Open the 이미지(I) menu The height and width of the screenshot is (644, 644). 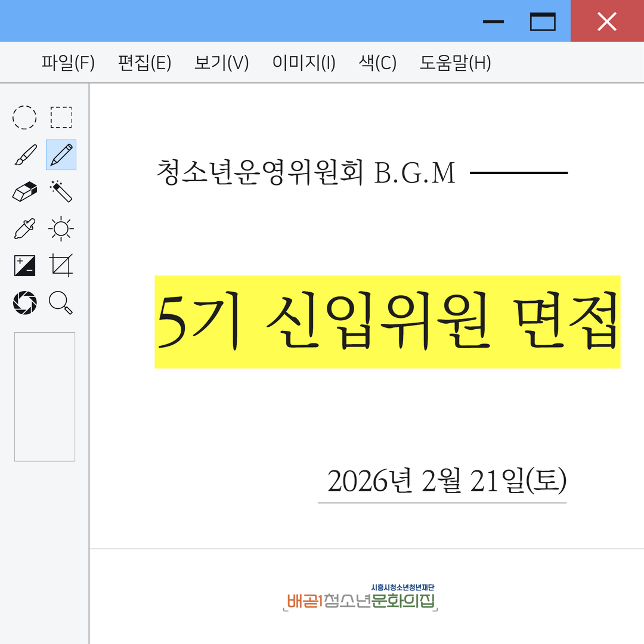pos(304,63)
